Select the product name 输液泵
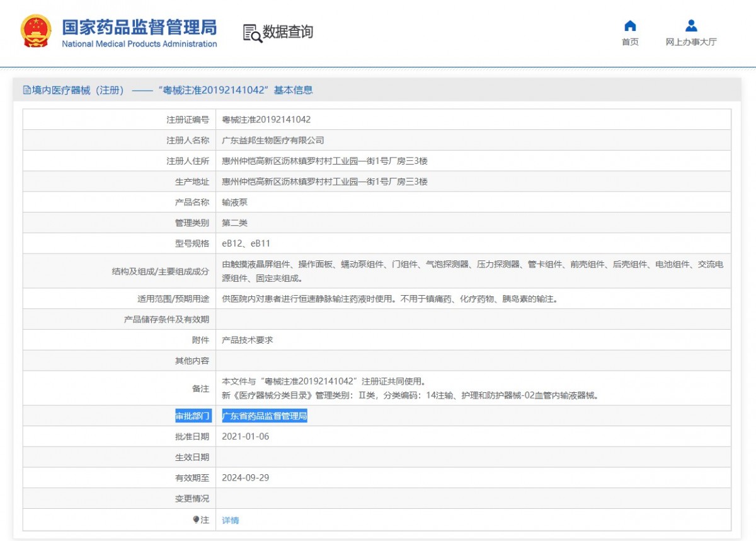The height and width of the screenshot is (541, 756). 235,202
